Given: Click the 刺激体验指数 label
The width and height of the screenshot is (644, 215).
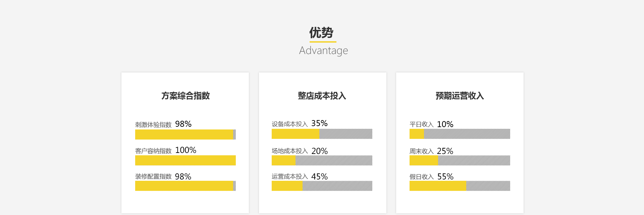Looking at the screenshot, I should [153, 125].
